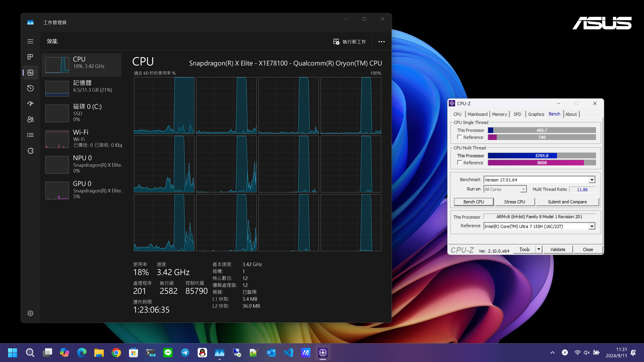This screenshot has height=362, width=644.
Task: Open Visual Studio Code from the taskbar
Action: tap(288, 353)
